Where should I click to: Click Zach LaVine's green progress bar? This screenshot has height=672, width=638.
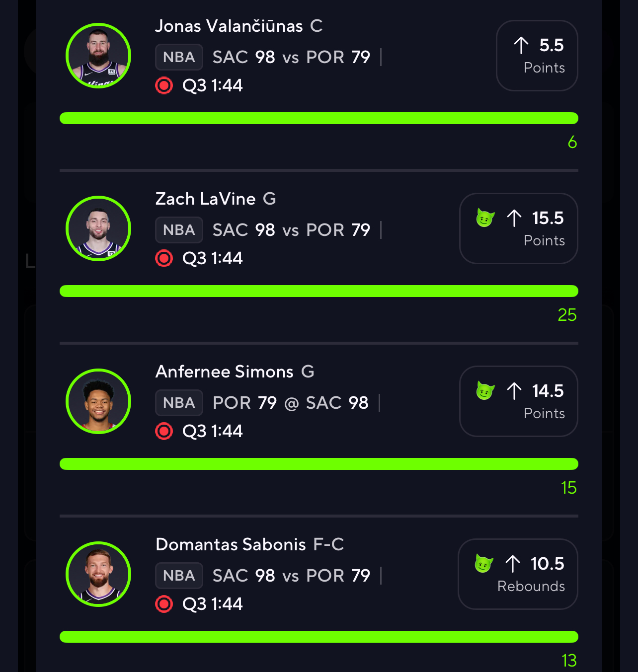(319, 291)
